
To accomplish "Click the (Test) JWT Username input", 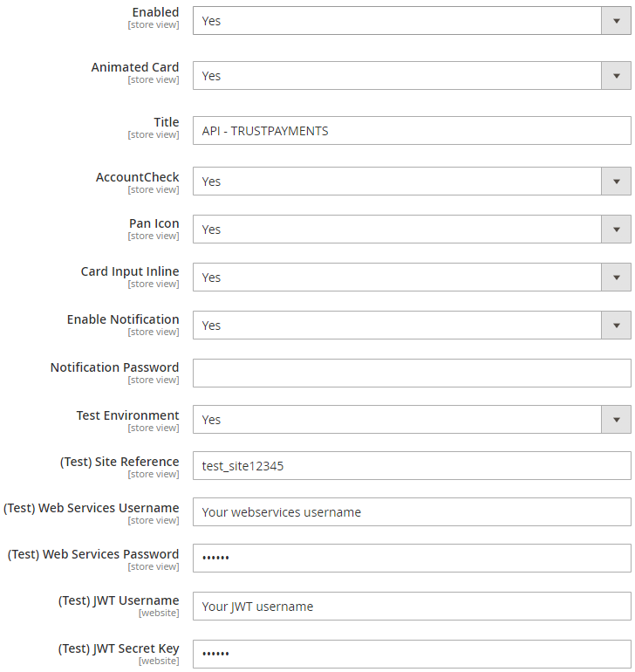I will (411, 607).
